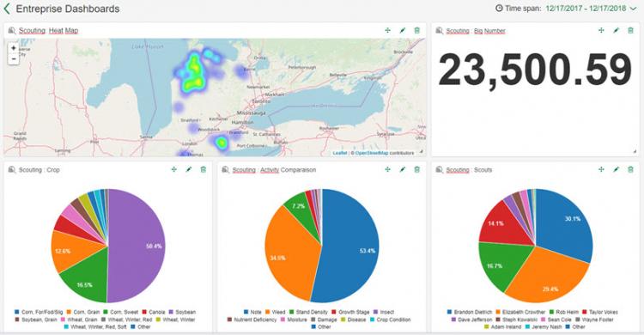The image size is (644, 335).
Task: Edit the Big Number panel with pencil
Action: tap(616, 30)
